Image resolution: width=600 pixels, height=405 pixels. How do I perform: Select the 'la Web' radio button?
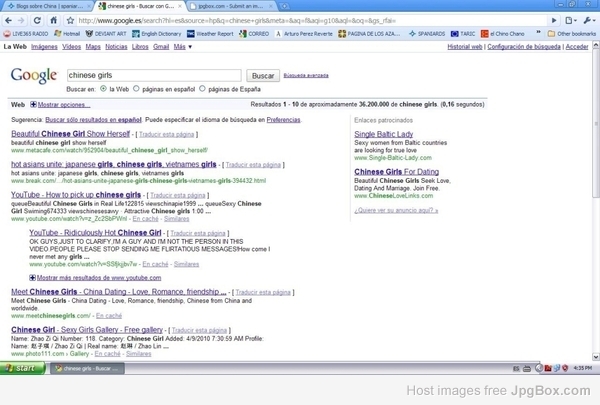tap(102, 88)
